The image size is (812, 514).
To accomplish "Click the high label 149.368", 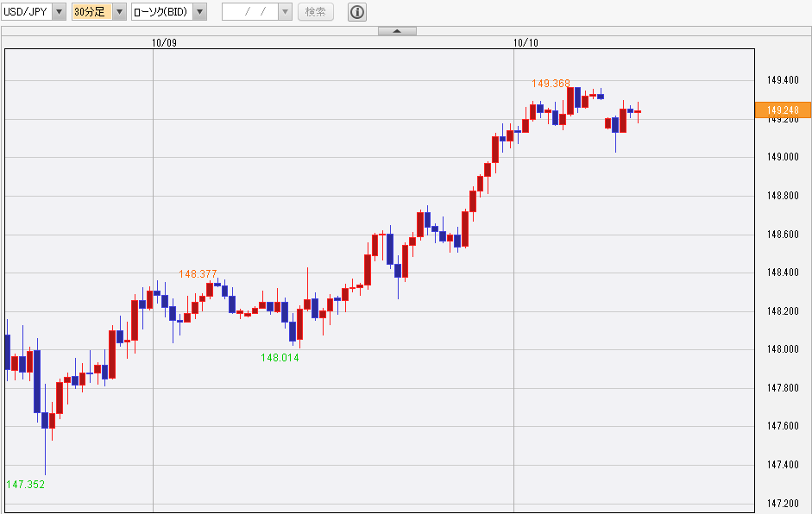I will point(551,84).
